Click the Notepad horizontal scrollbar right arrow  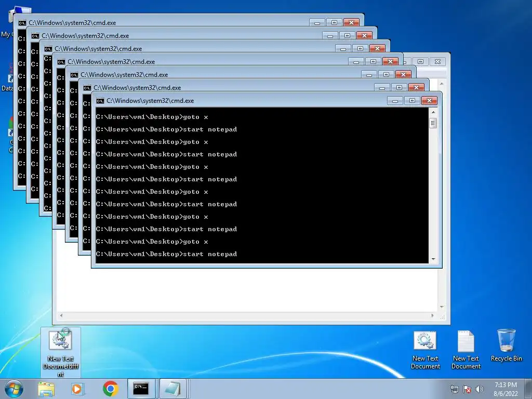pos(432,315)
